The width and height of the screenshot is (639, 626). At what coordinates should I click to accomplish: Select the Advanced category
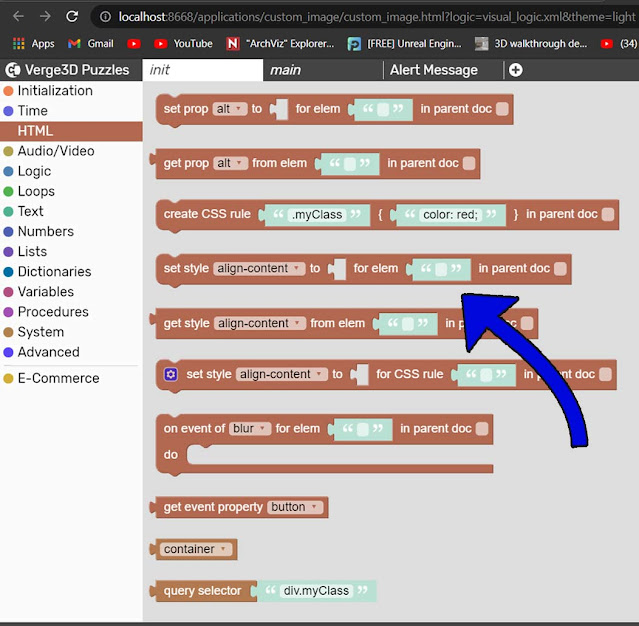tap(71, 352)
